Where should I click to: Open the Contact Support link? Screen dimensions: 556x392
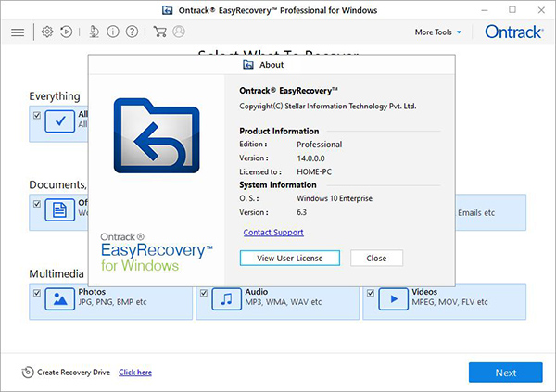273,233
